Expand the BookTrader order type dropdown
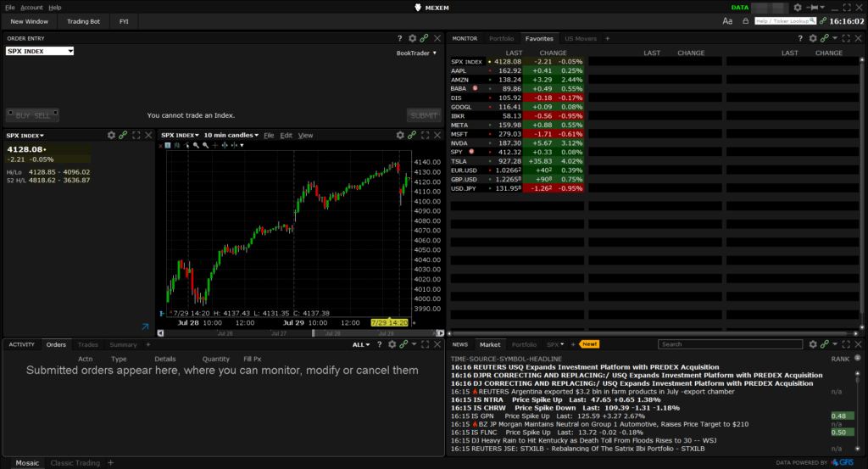 pos(416,53)
